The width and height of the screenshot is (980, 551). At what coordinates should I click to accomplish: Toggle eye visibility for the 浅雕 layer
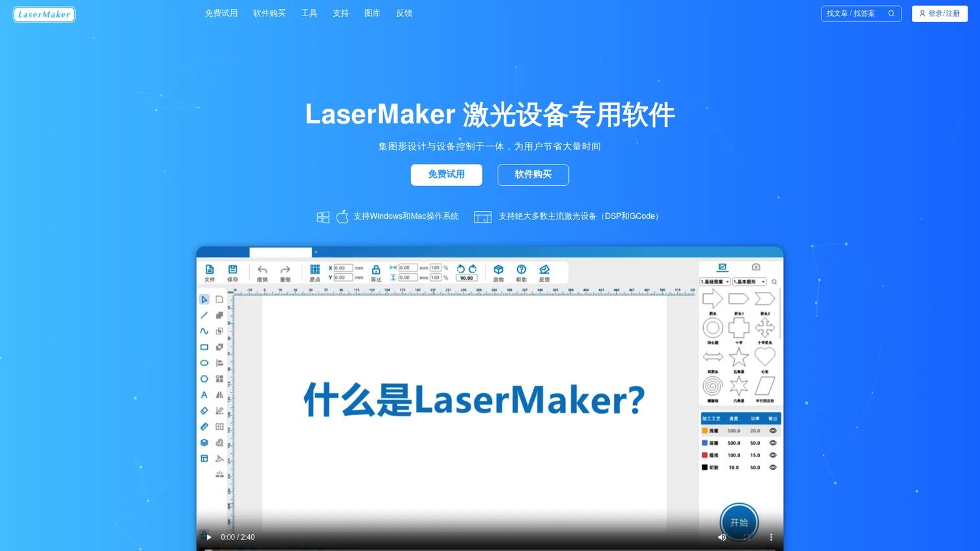click(x=773, y=431)
